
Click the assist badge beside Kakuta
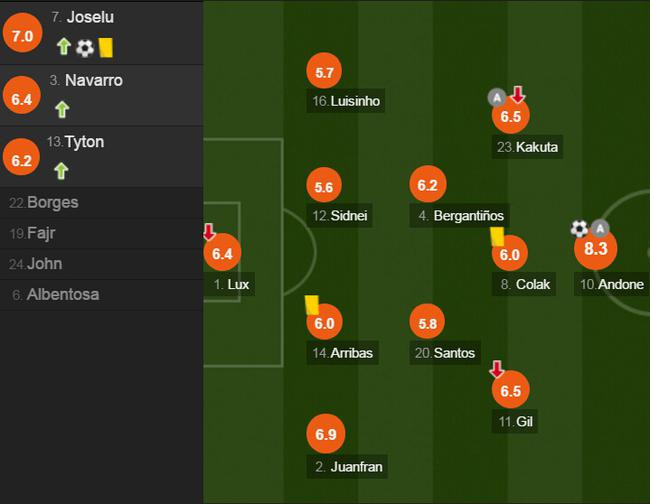[497, 97]
